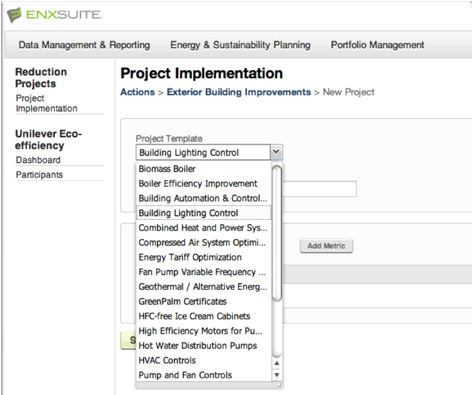Screen dimensions: 472x395
Task: Click the dropdown list scrollbar thumb
Action: pos(277,233)
